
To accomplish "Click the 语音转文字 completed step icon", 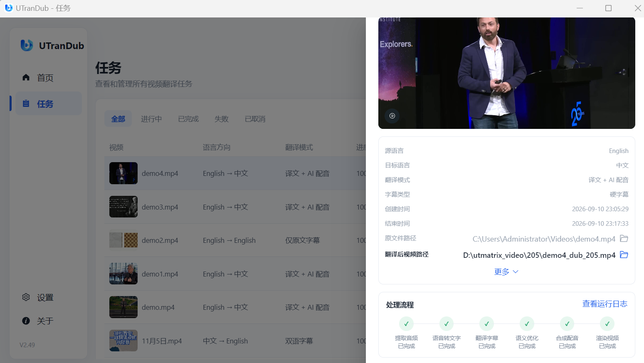I will [447, 323].
